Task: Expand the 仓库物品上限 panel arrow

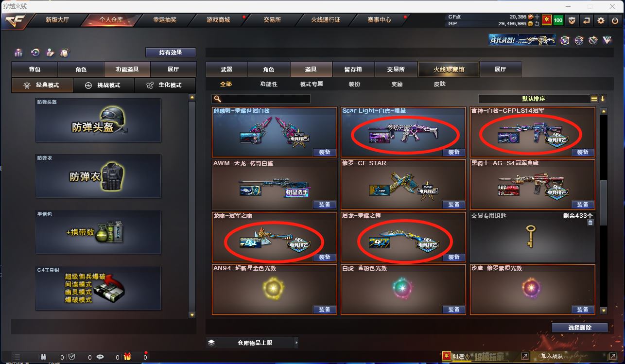Action: [x=296, y=343]
